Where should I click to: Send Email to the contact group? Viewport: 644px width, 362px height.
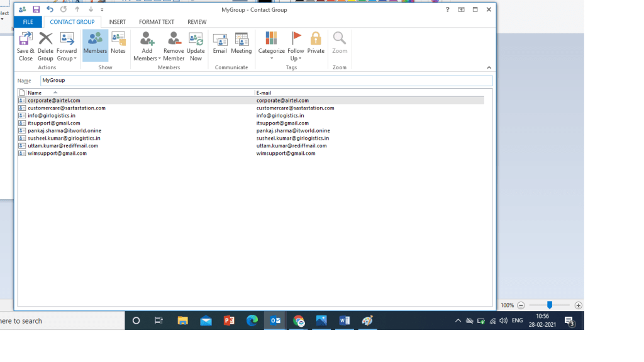coord(219,43)
